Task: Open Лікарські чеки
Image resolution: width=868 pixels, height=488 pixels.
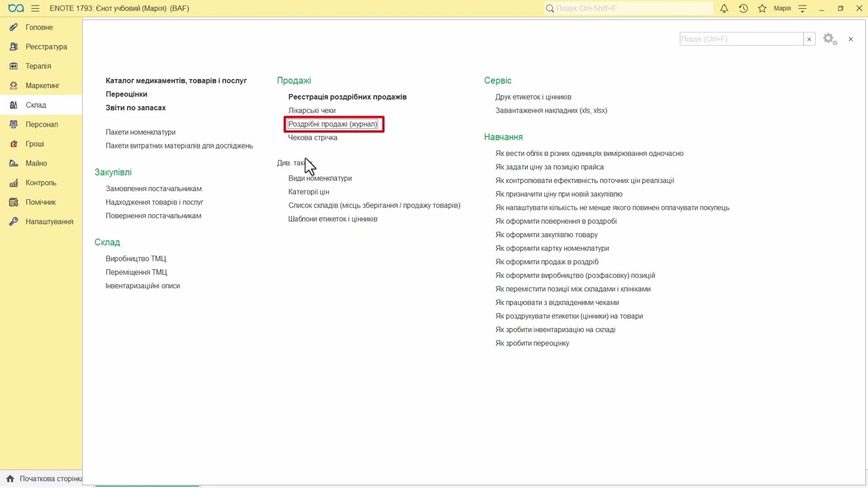Action: click(x=312, y=110)
